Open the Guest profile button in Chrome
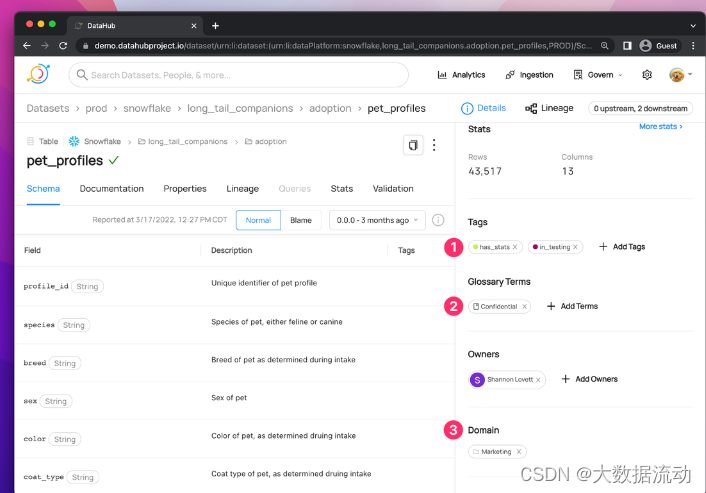Screen dimensions: 706x493 (x=658, y=45)
